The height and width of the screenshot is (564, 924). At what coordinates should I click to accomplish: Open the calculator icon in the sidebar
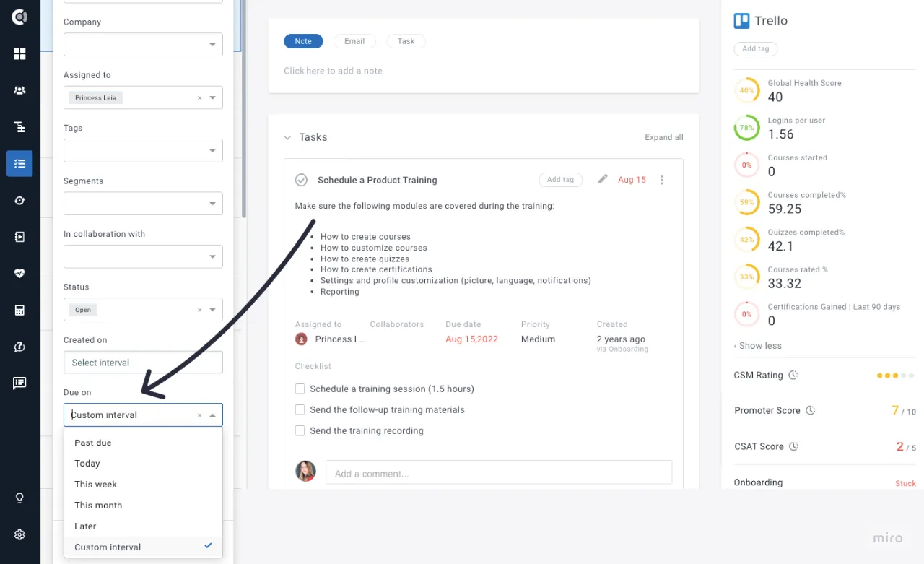tap(19, 311)
